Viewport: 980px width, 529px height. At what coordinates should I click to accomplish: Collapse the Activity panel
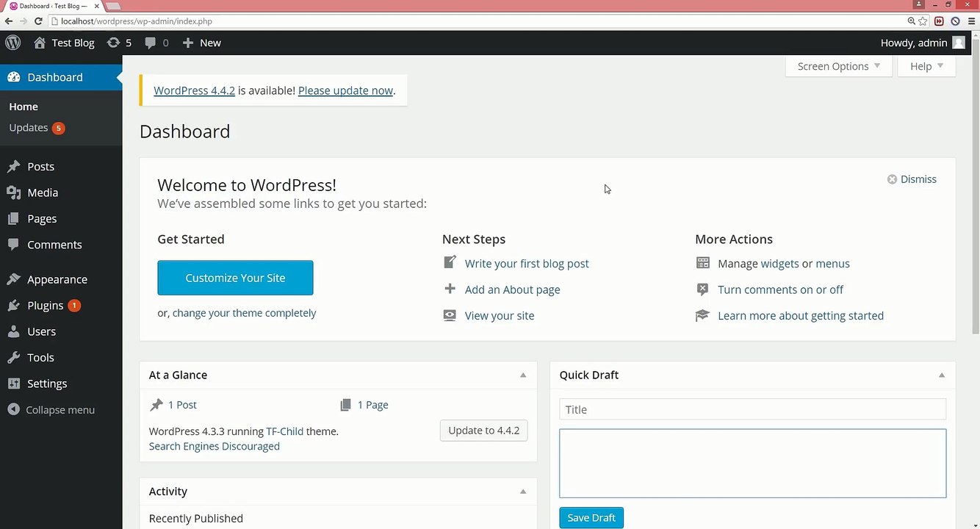click(x=523, y=492)
